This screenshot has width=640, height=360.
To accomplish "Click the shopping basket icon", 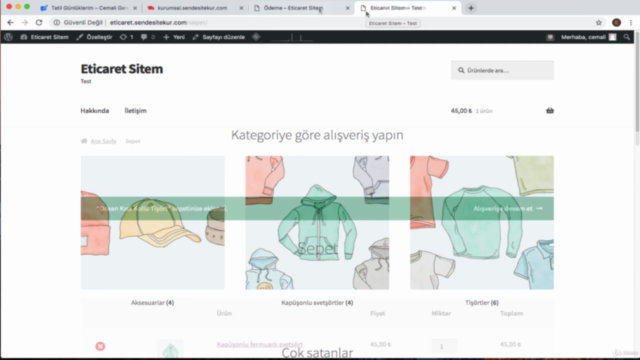I will tap(550, 111).
